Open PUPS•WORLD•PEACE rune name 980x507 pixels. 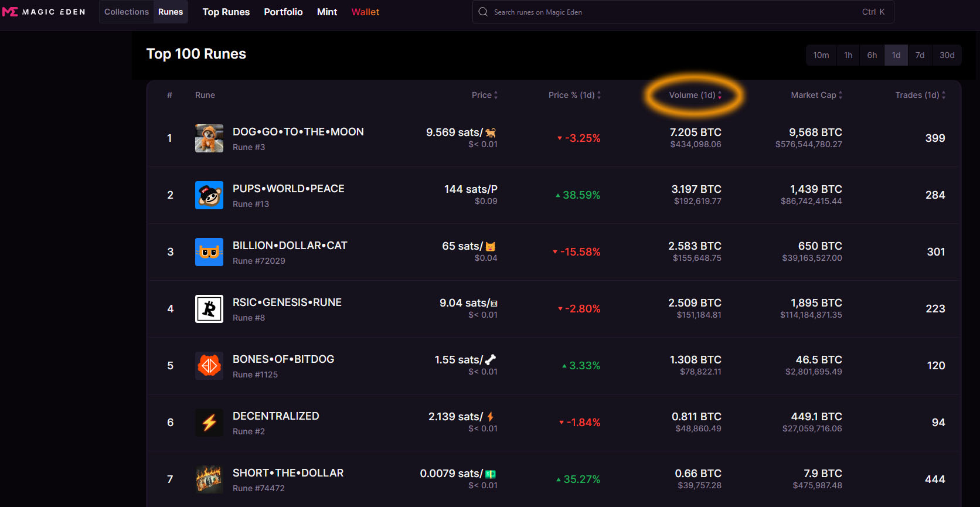pyautogui.click(x=288, y=189)
